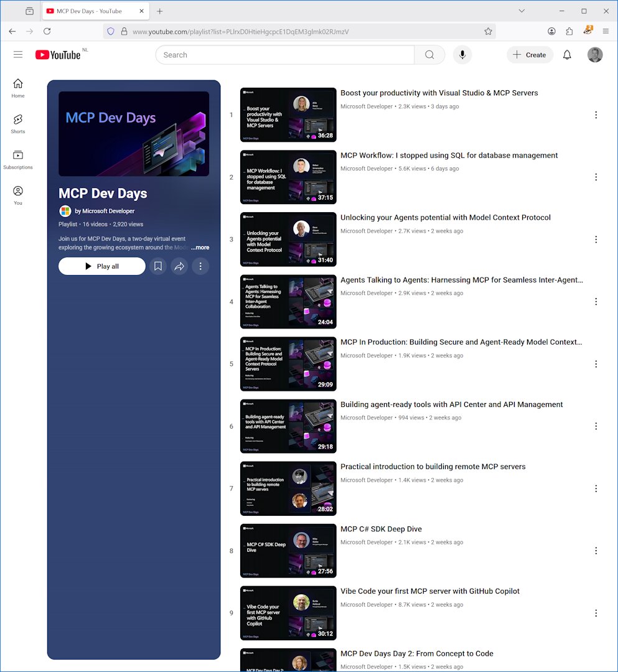This screenshot has height=672, width=618.
Task: Save the MCP Dev Days playlist
Action: pos(158,266)
